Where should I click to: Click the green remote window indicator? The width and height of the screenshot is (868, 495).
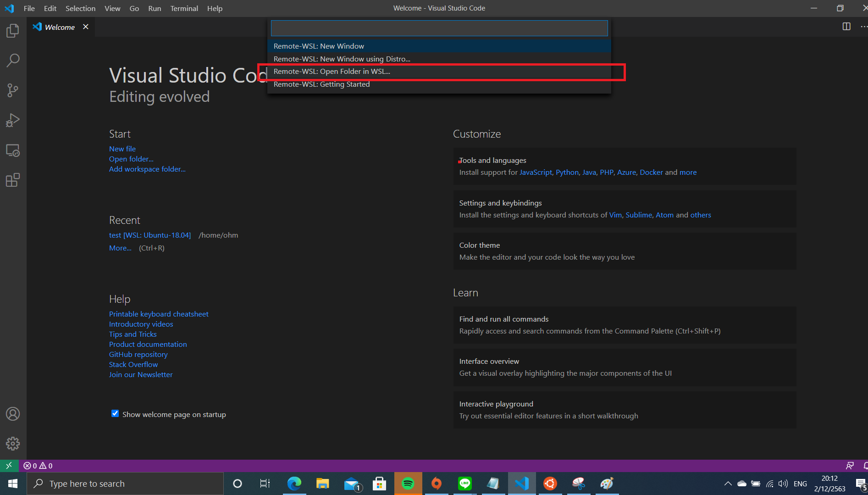click(9, 466)
